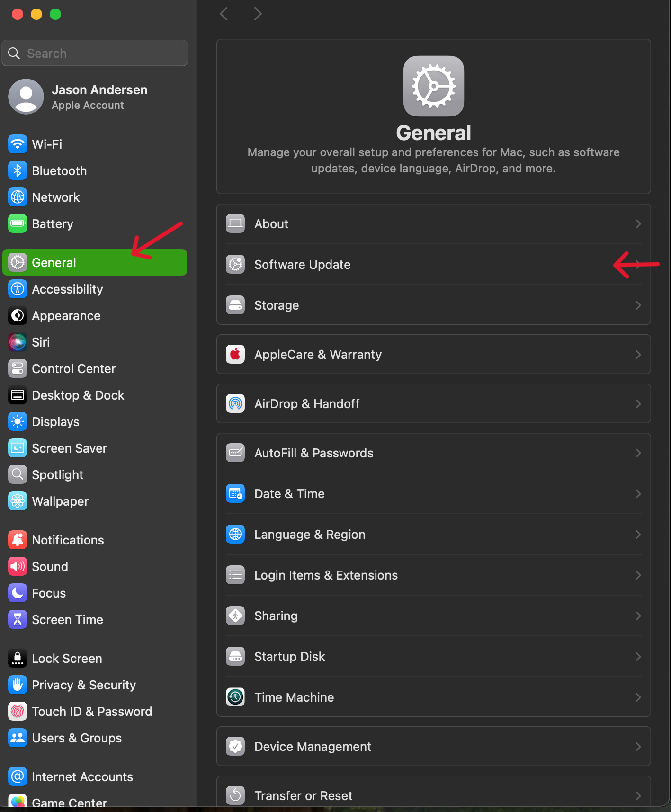Click the Screen Saver icon
The height and width of the screenshot is (812, 671).
18,448
